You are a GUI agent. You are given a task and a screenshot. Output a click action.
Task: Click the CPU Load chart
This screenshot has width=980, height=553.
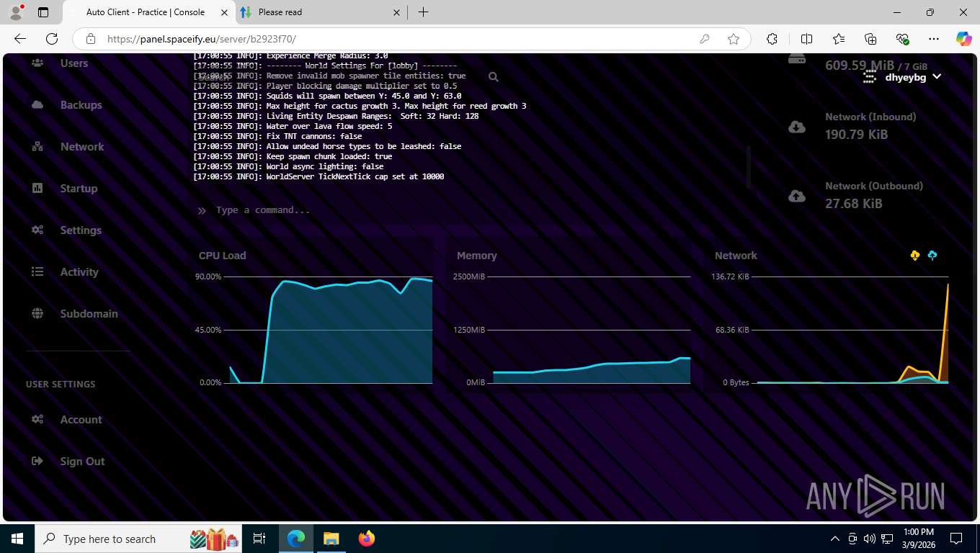coord(314,329)
